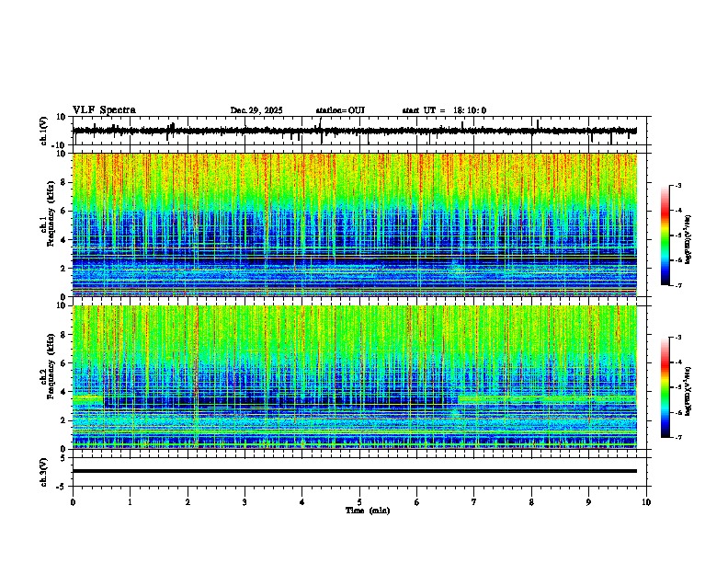
Task: Click time axis tick label "9"
Action: pyautogui.click(x=588, y=502)
